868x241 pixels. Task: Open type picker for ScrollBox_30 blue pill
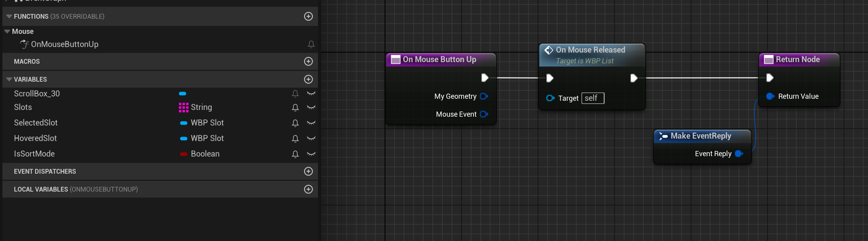[x=183, y=94]
